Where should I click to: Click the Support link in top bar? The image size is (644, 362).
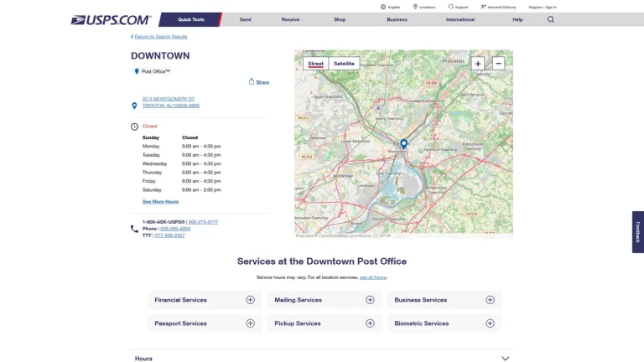point(462,7)
